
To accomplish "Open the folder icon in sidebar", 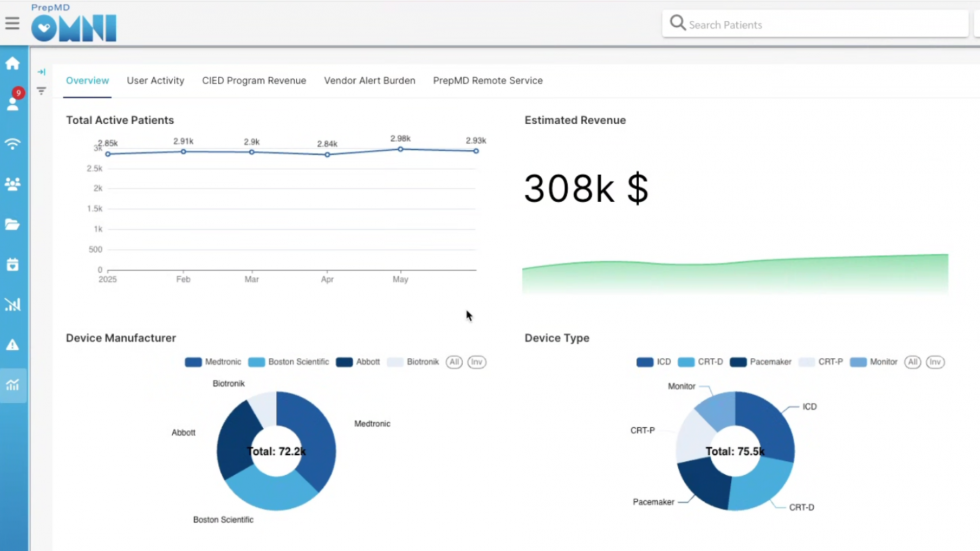I will click(x=13, y=224).
